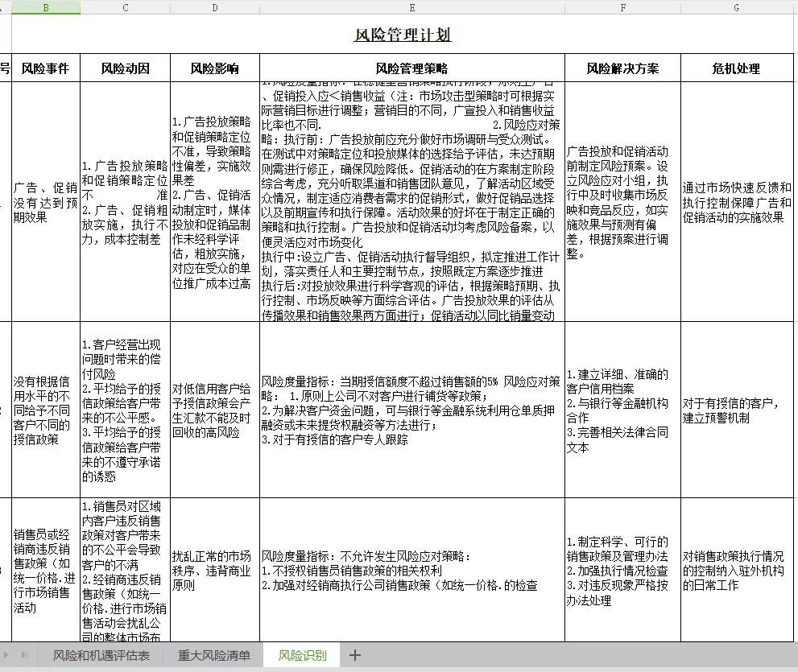Switch to the 风险识别 sheet tab

click(302, 655)
